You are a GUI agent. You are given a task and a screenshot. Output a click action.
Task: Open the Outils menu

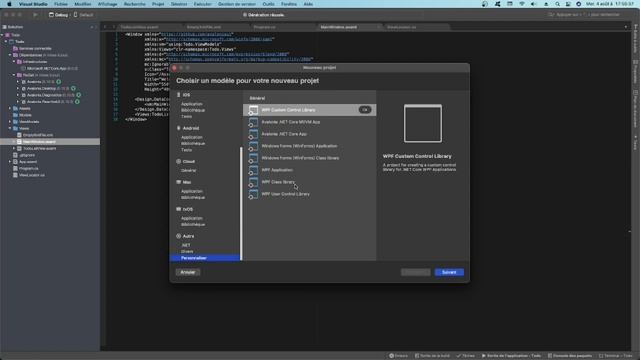click(x=269, y=4)
